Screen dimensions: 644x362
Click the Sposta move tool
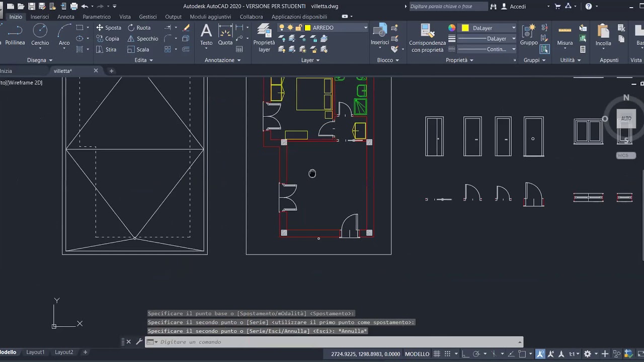pos(109,28)
